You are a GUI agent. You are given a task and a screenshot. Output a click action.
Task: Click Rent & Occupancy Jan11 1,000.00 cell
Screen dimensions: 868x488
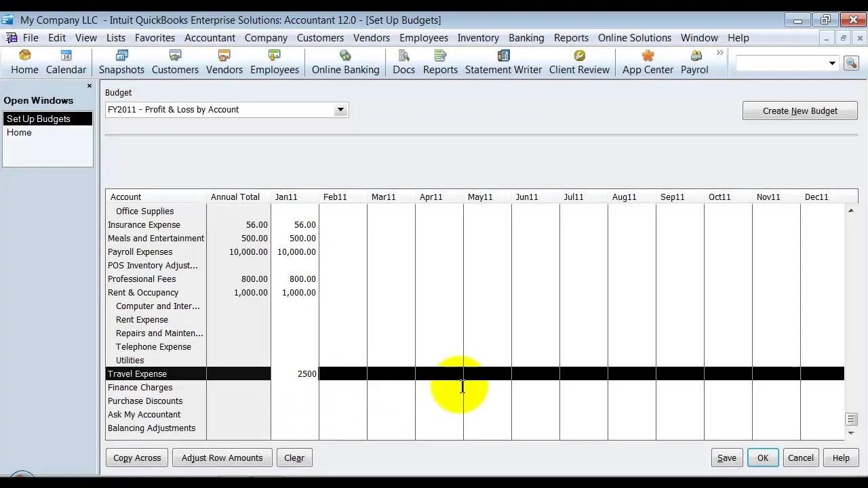click(x=295, y=292)
